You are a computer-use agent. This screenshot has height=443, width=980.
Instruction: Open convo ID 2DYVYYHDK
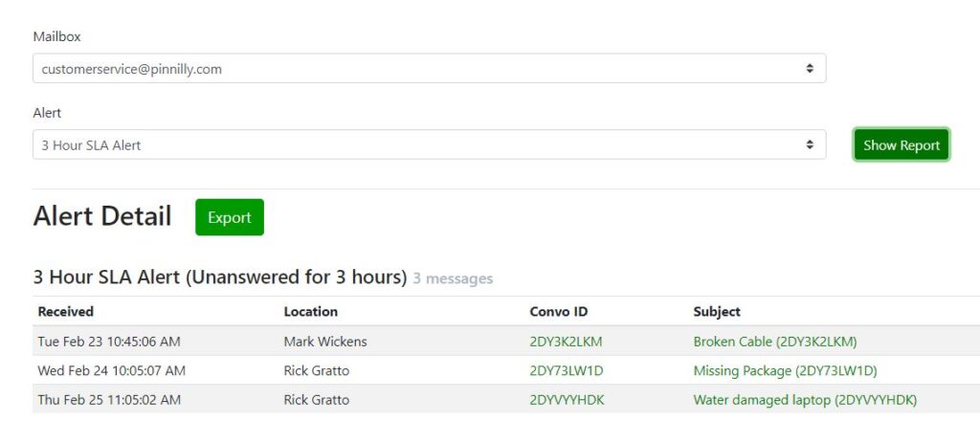[x=567, y=400]
